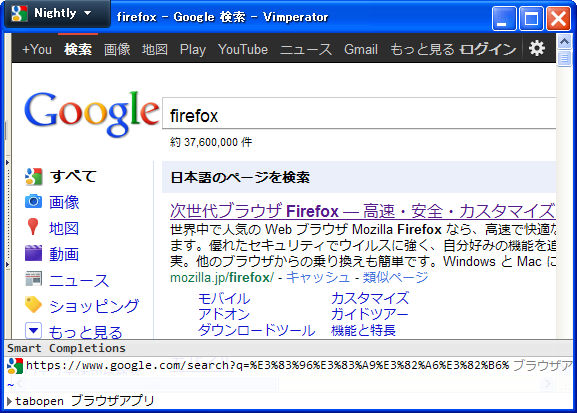Open 画像 in the Google top bar
Viewport: 577px width, 413px height.
117,49
